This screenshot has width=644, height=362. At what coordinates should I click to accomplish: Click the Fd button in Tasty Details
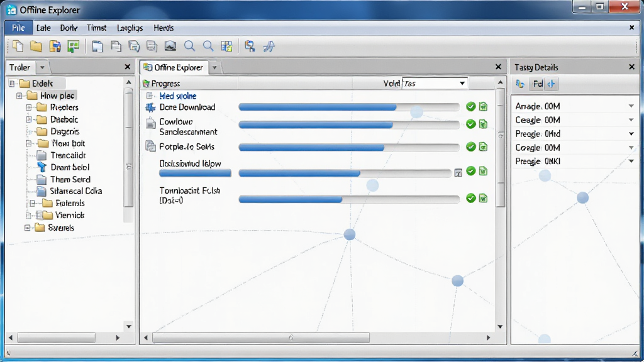pyautogui.click(x=537, y=84)
